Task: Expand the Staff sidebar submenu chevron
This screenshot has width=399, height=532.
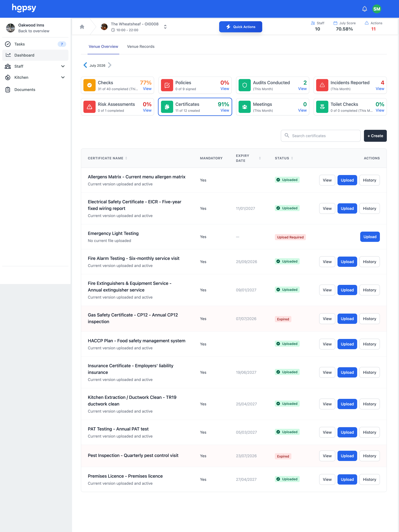Action: 63,66
